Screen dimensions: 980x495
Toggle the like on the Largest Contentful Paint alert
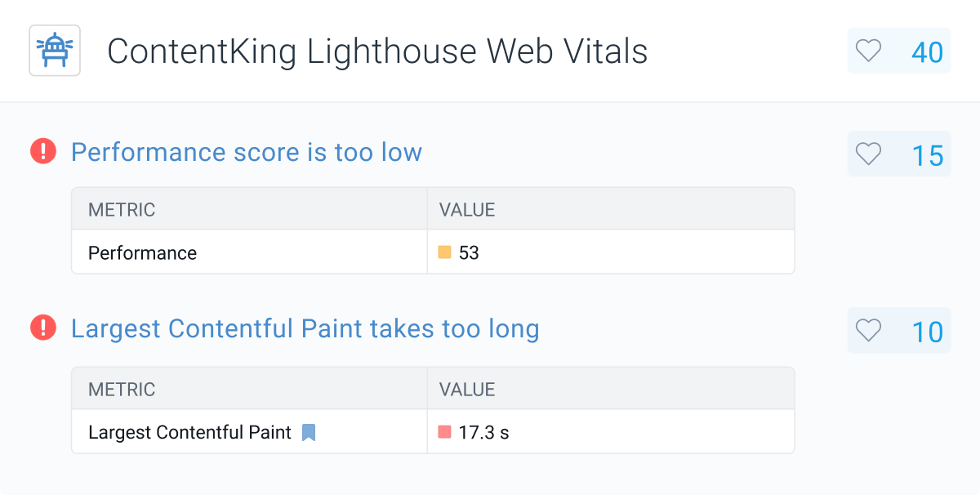pos(867,331)
